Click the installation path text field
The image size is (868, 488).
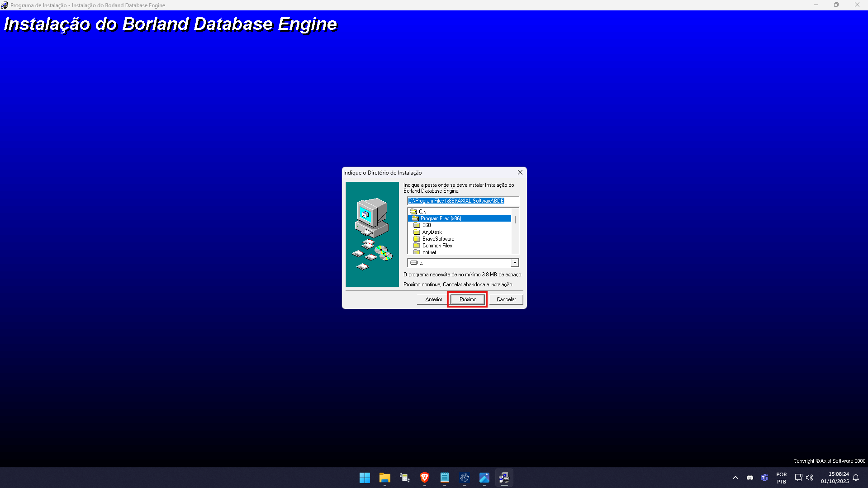pyautogui.click(x=462, y=201)
